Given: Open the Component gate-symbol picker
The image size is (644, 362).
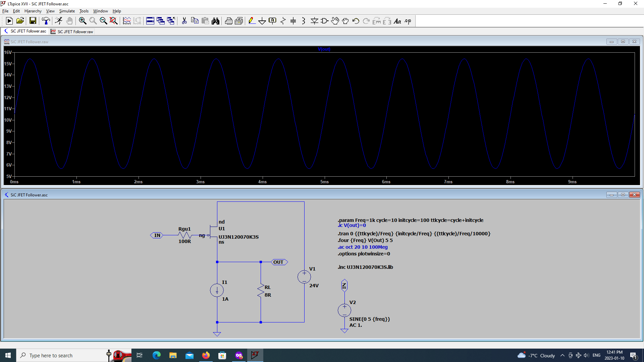Looking at the screenshot, I should [x=325, y=21].
